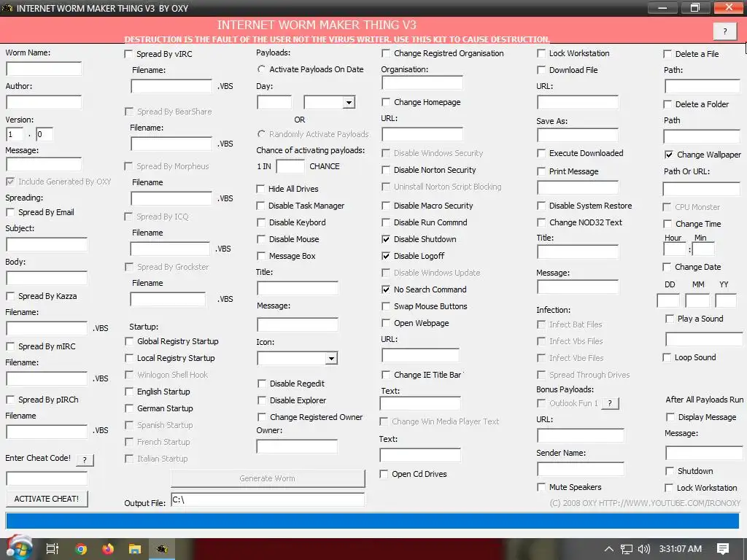This screenshot has height=560, width=747.
Task: Click the Hour input box under Change Time
Action: [x=675, y=249]
